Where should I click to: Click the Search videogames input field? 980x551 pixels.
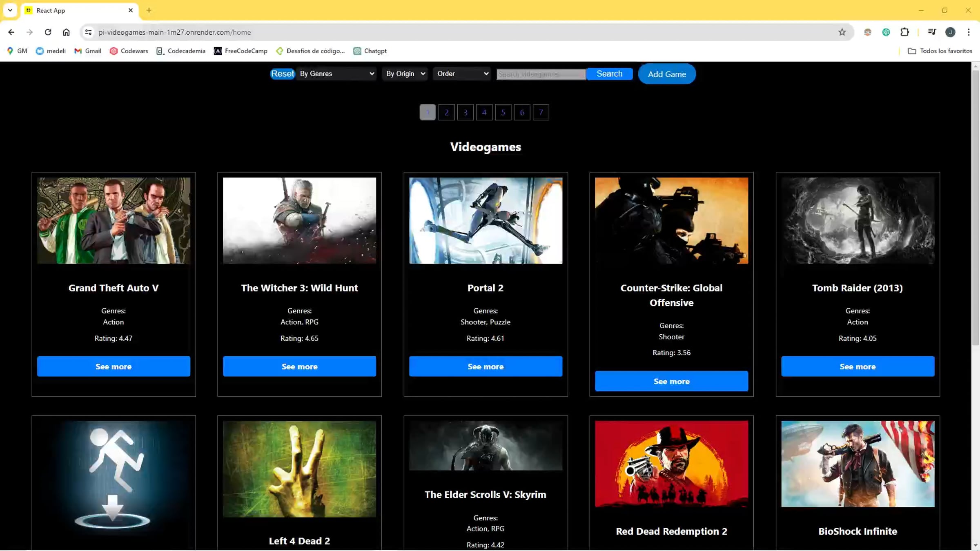[x=541, y=74]
